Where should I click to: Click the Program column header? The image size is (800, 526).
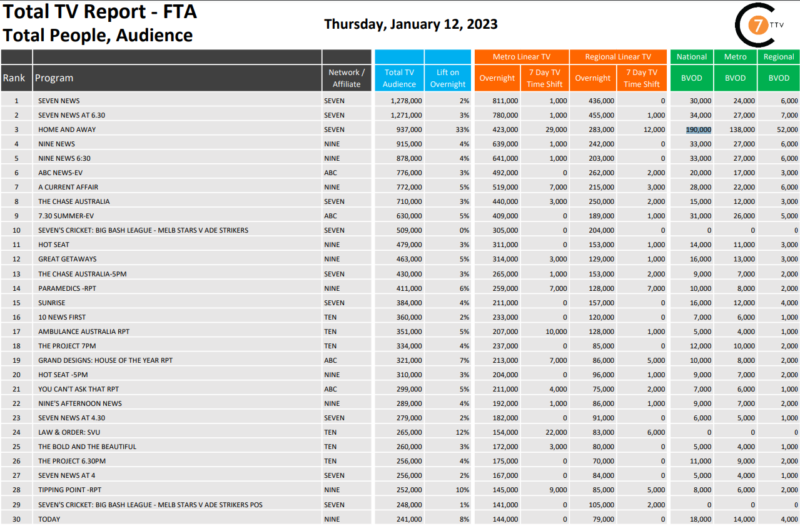tap(48, 77)
